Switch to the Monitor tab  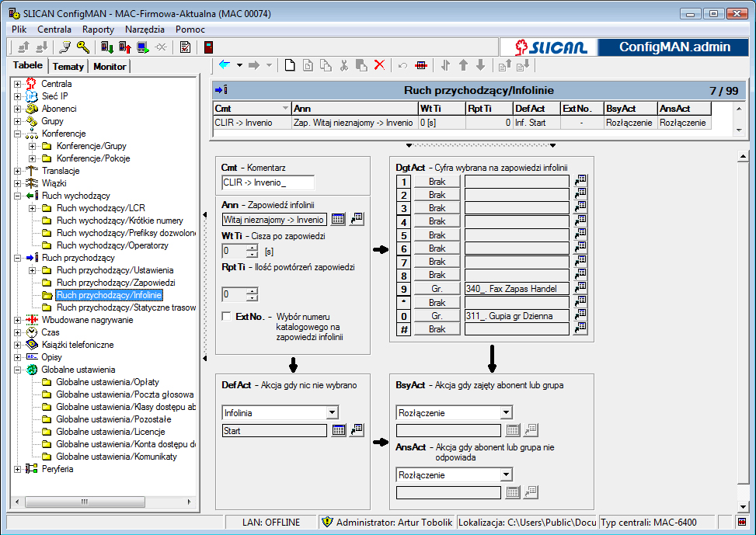pos(110,67)
